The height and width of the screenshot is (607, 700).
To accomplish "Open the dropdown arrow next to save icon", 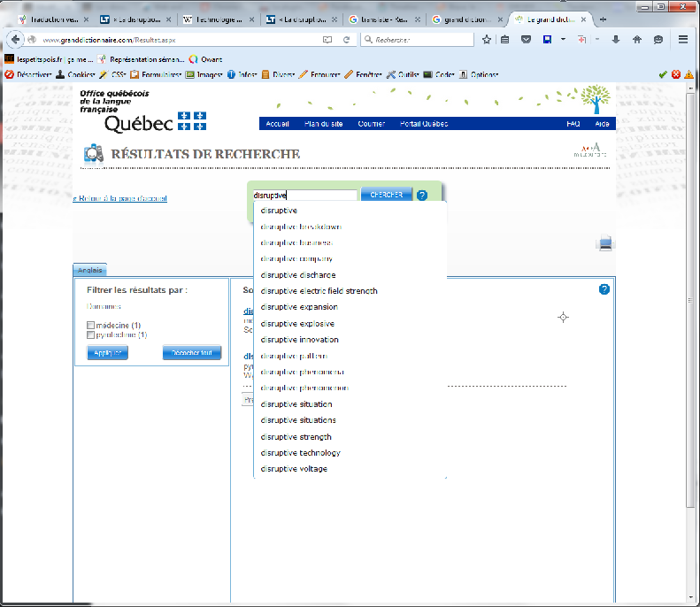I will (563, 40).
